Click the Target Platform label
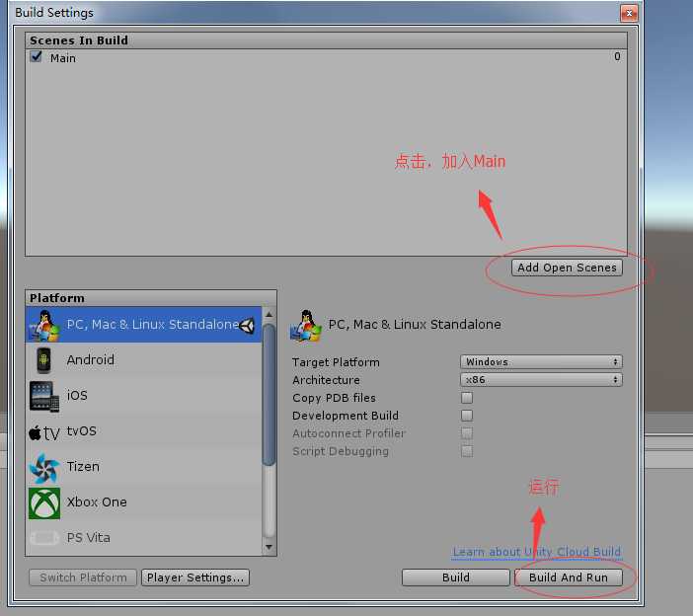The height and width of the screenshot is (616, 693). [336, 362]
